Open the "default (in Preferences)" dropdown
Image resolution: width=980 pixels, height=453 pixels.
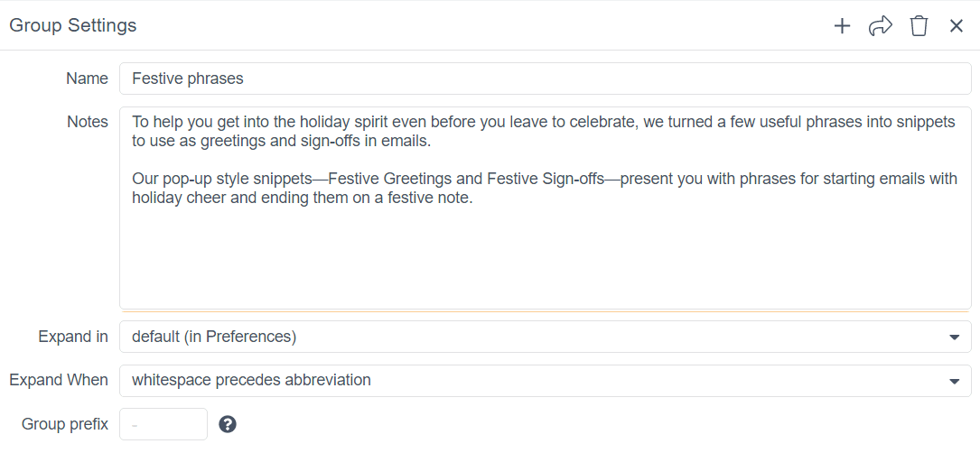[545, 337]
